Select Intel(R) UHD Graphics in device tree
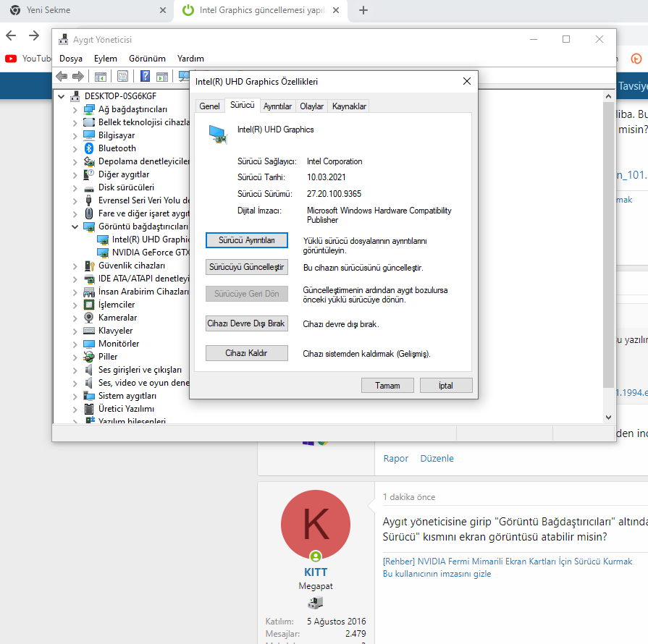The image size is (648, 644). pos(151,240)
